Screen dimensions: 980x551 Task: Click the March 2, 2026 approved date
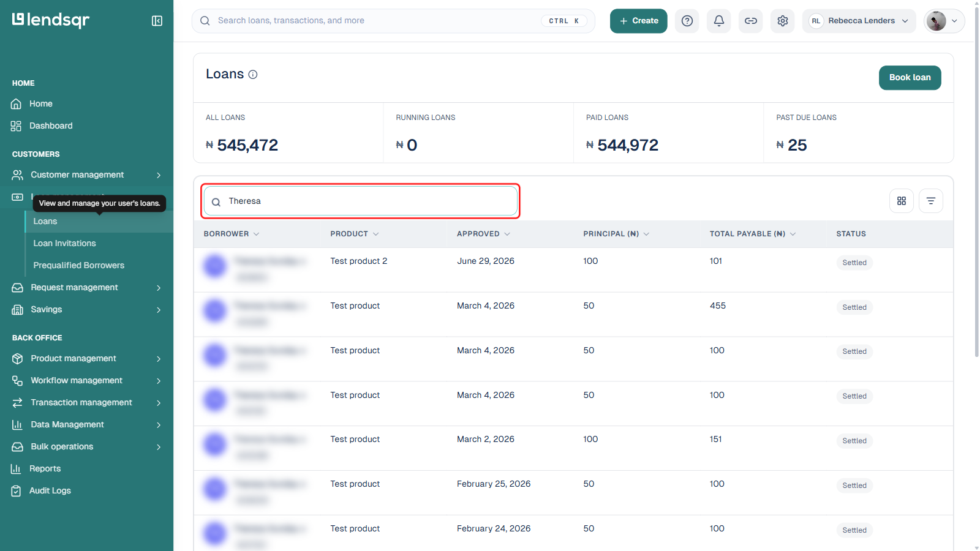486,440
